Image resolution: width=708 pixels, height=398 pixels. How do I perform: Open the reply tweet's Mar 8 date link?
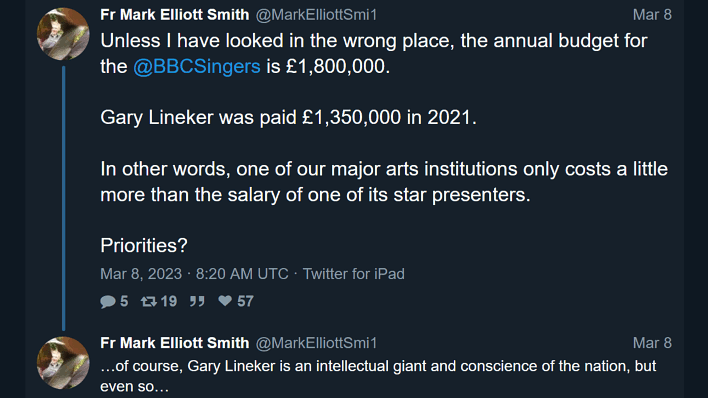pyautogui.click(x=652, y=343)
